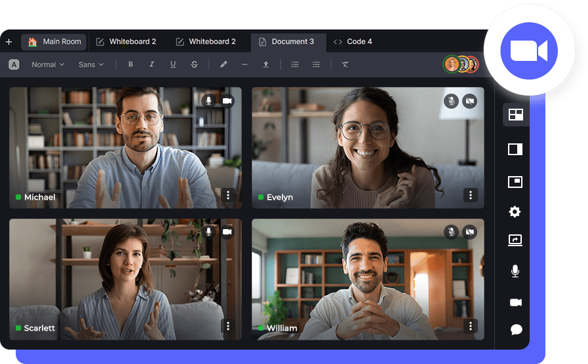588x364 pixels.
Task: Open William's three-dot options menu
Action: [470, 326]
